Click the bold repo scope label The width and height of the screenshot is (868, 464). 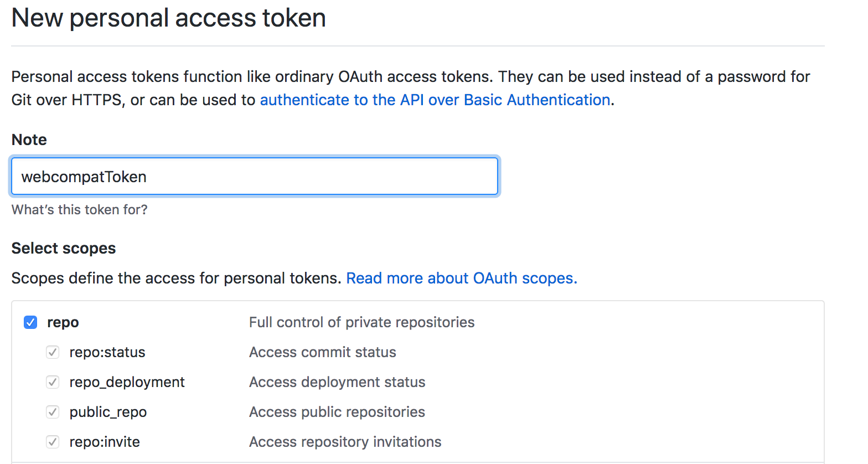(63, 322)
